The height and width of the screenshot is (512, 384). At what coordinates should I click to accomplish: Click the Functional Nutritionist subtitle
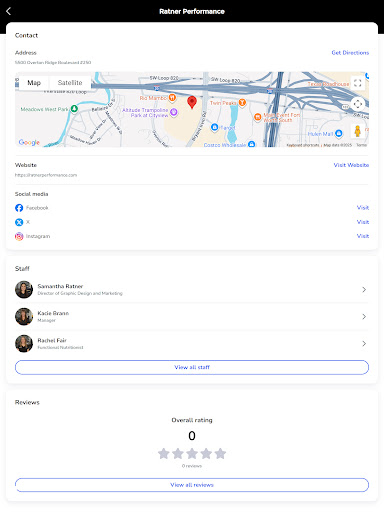(x=60, y=347)
